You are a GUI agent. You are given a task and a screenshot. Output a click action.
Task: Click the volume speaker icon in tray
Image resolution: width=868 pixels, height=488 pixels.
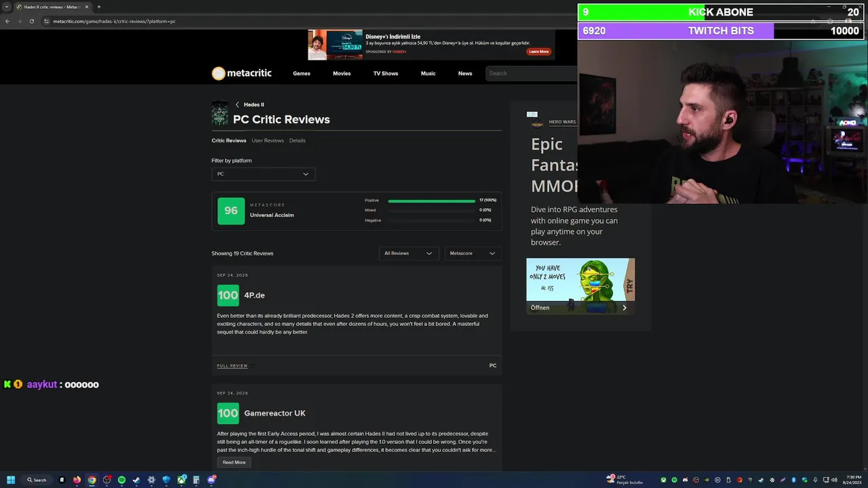(834, 480)
